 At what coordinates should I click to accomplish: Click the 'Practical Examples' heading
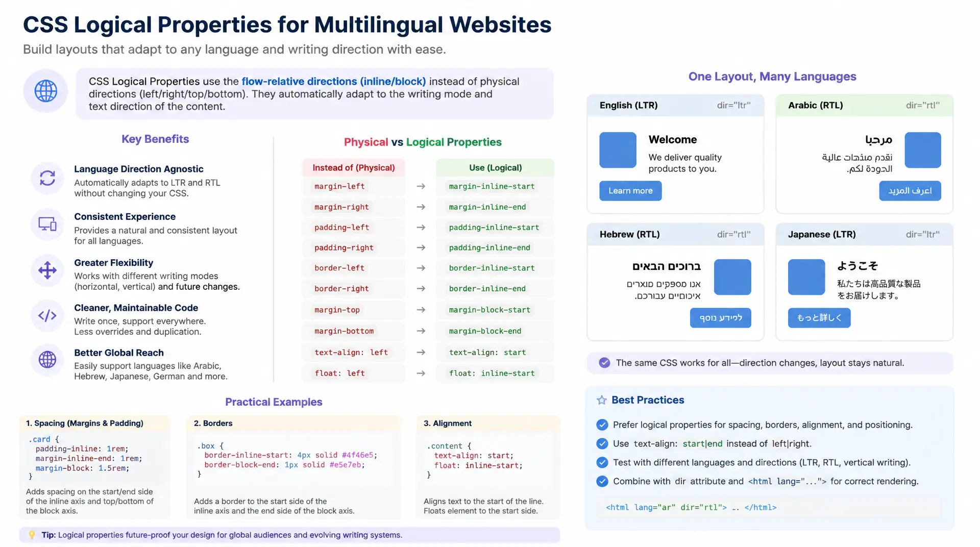[x=274, y=402]
